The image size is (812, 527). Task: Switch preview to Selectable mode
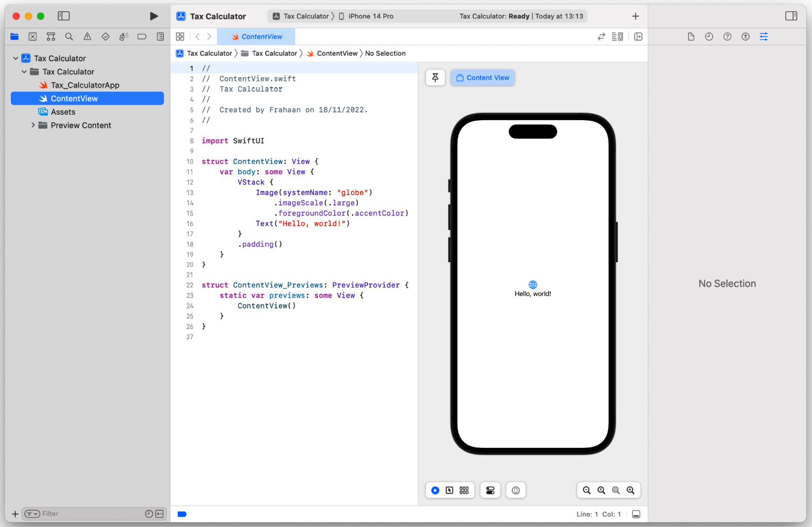coord(449,491)
